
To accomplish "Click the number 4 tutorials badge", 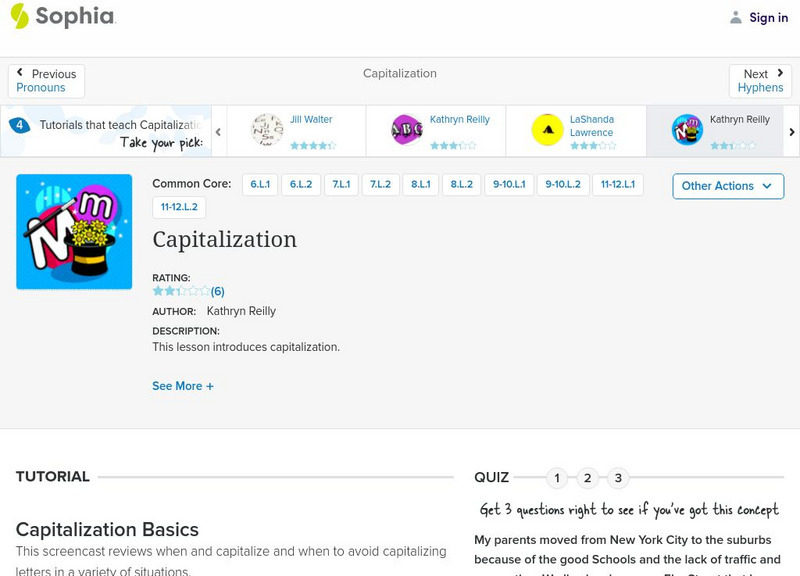I will pos(19,125).
